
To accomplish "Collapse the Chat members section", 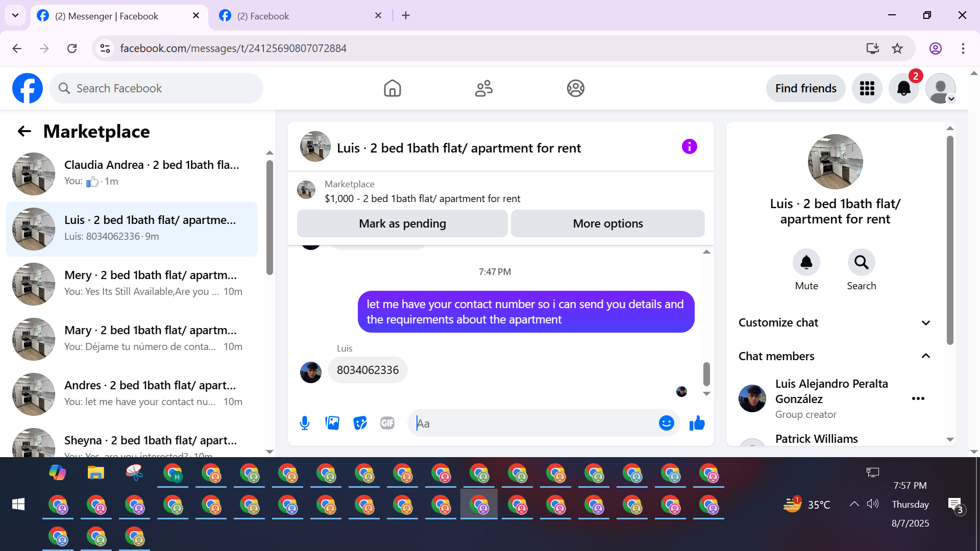I will (835, 356).
